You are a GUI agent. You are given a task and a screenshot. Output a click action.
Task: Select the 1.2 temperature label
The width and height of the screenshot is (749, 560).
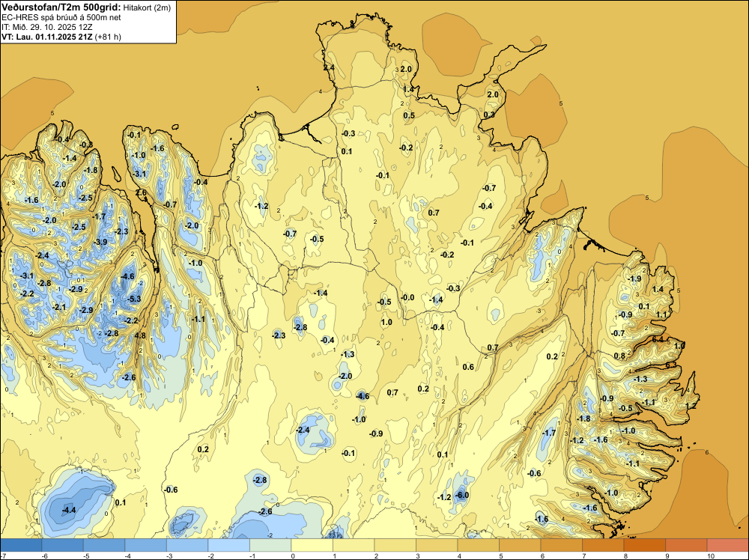(x=691, y=405)
